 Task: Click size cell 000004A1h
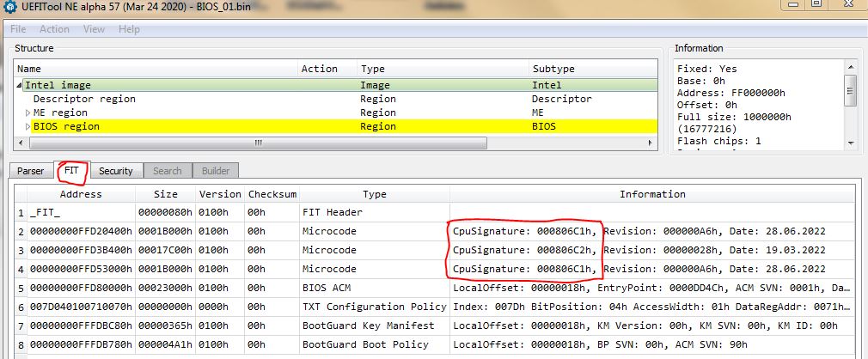tap(166, 344)
